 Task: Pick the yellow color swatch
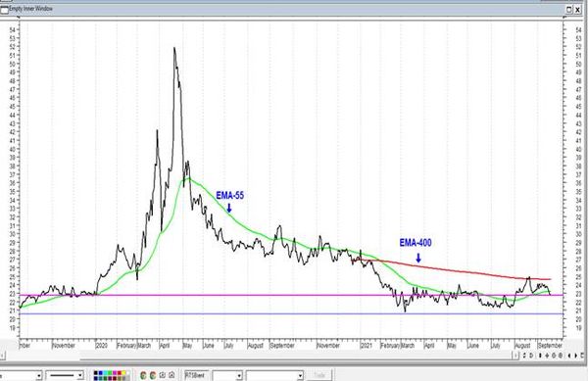[x=123, y=373]
